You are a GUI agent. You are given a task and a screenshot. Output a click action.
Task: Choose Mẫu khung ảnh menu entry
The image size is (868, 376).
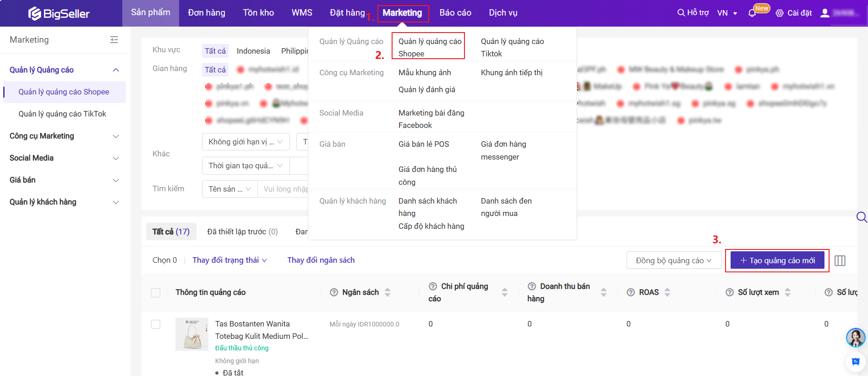425,72
